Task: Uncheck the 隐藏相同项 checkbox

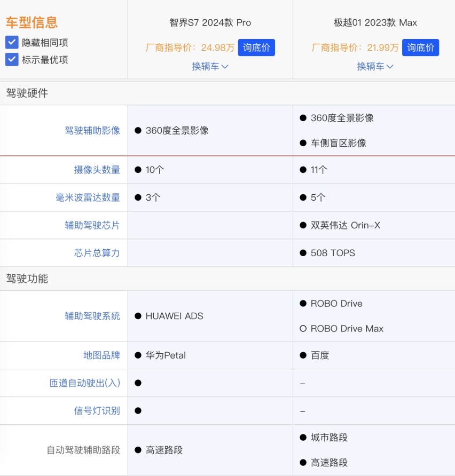Action: [12, 43]
